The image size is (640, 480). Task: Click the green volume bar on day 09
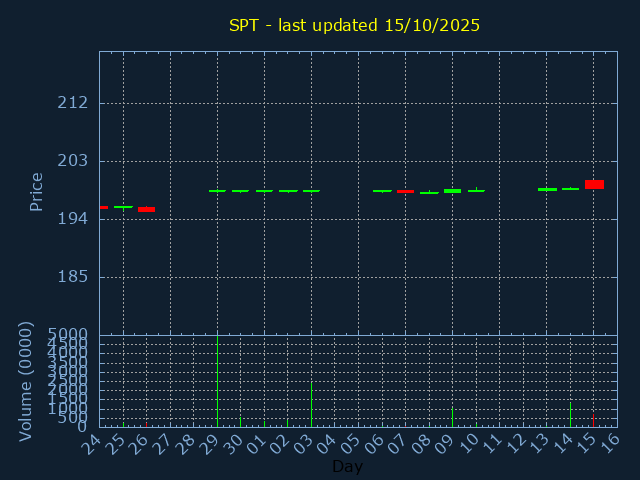pyautogui.click(x=452, y=417)
